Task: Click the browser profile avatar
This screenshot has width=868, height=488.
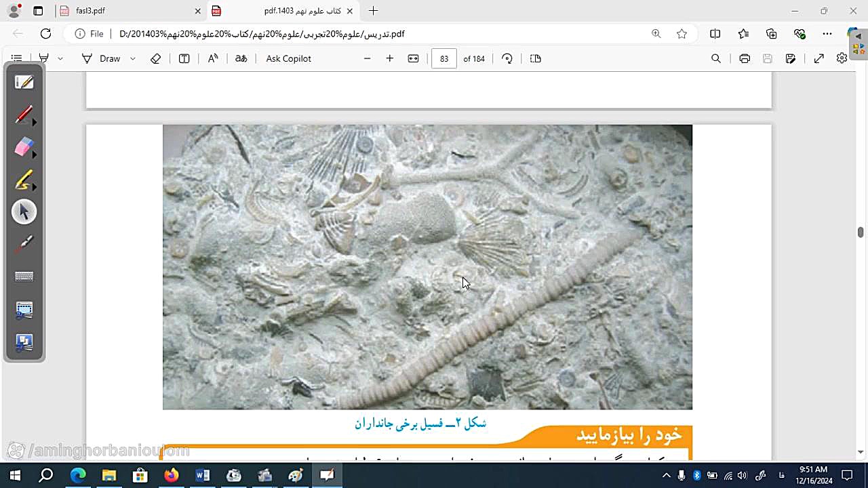Action: [x=14, y=11]
